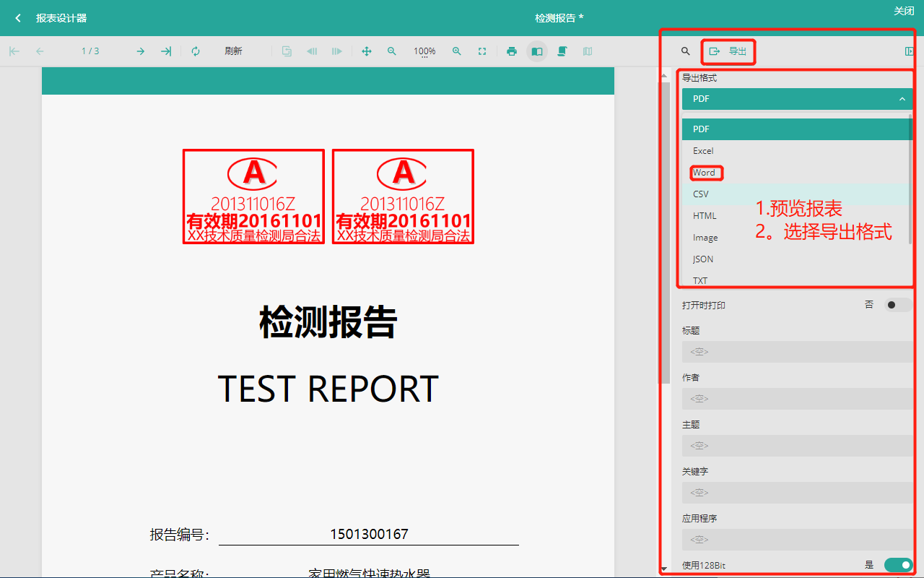Open zoom level 100% dropdown
This screenshot has width=924, height=578.
click(x=424, y=51)
